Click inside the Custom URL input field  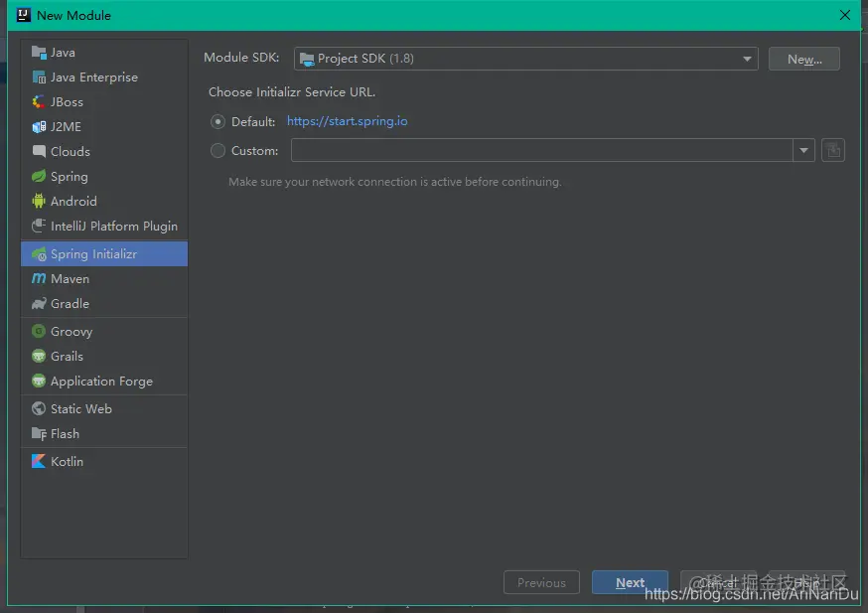[542, 151]
